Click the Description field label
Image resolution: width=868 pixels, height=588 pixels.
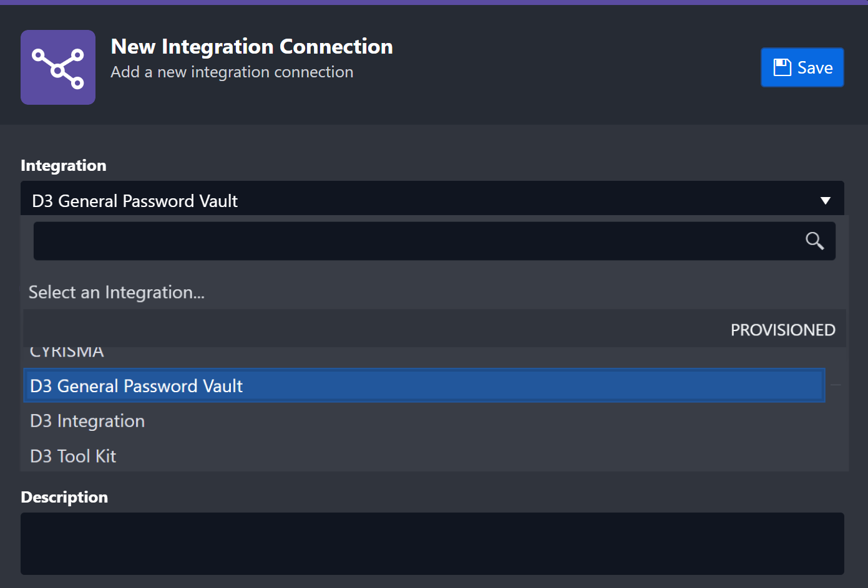(64, 497)
